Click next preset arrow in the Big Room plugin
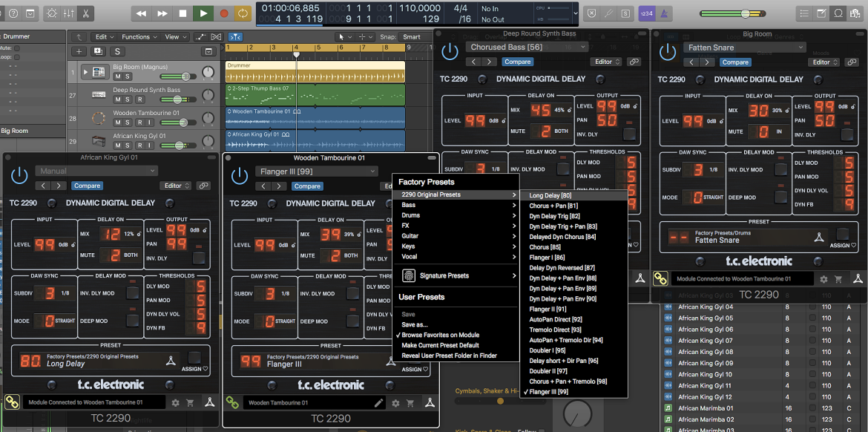The height and width of the screenshot is (432, 868). [706, 62]
